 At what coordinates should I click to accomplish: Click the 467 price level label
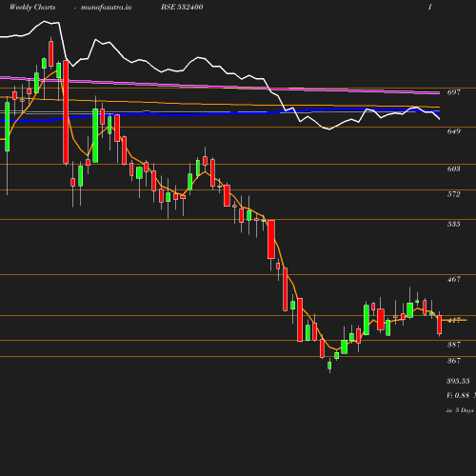(454, 279)
